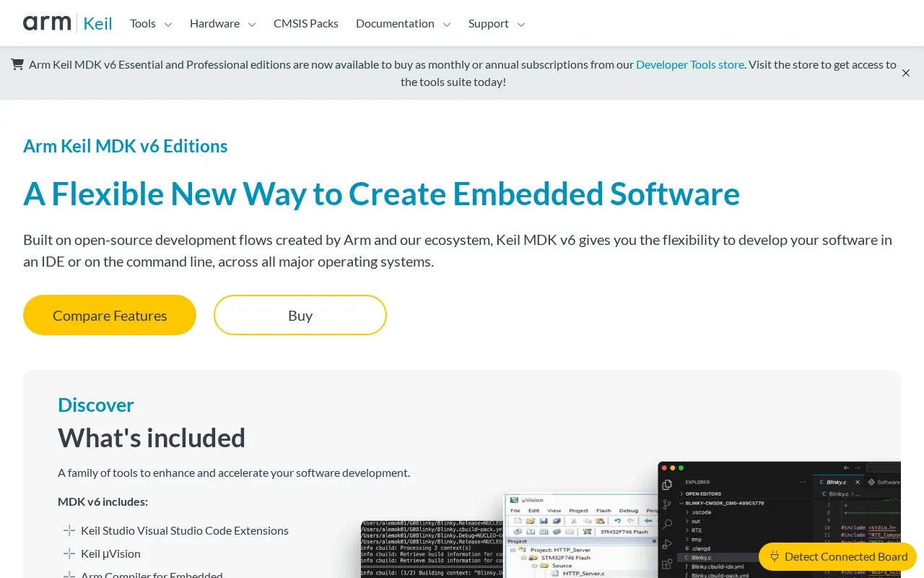924x578 pixels.
Task: Click the "What's included" heading
Action: (152, 438)
